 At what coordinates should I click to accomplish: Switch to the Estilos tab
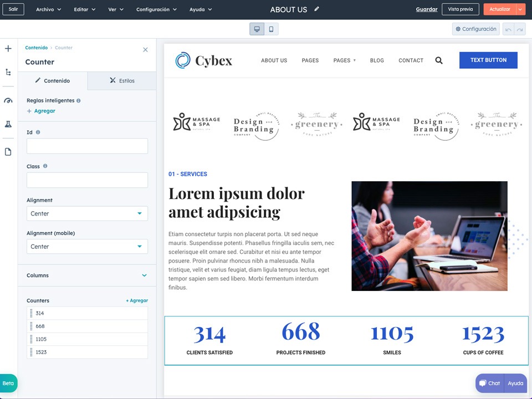[x=122, y=81]
